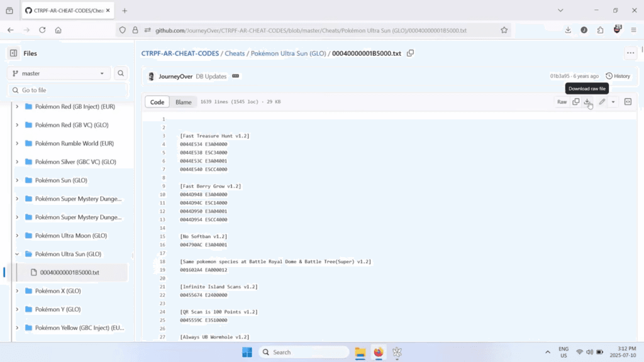Open the symbols panel icon
The image size is (644, 362).
(x=628, y=102)
